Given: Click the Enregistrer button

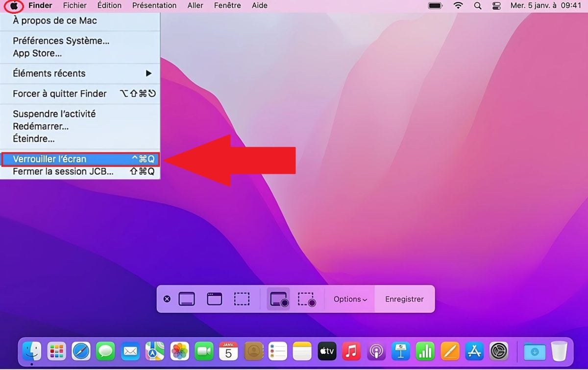Looking at the screenshot, I should 404,299.
